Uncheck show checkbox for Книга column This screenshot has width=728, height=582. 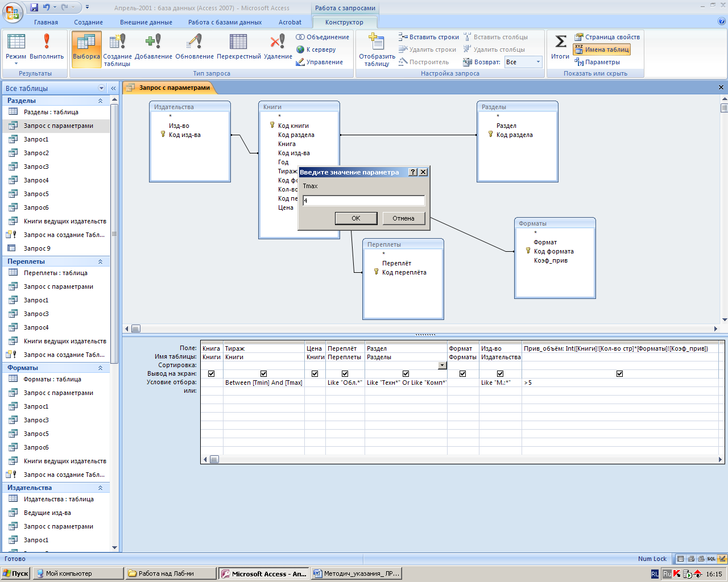point(212,373)
